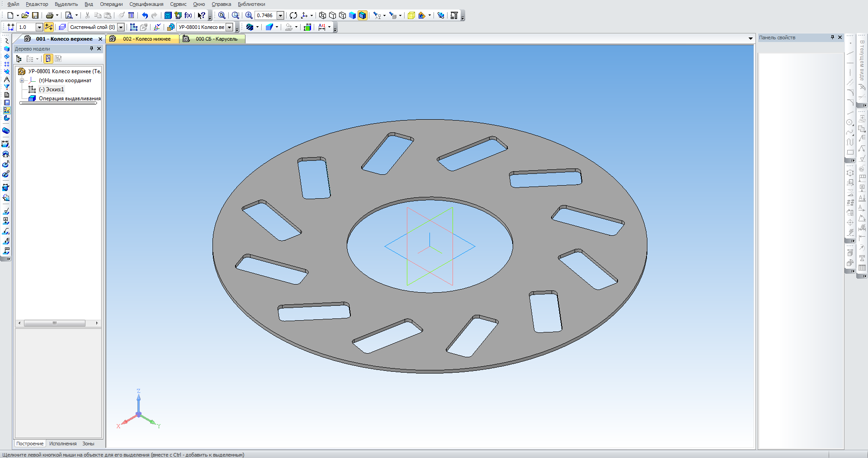This screenshot has width=868, height=458.
Task: Undo the last action
Action: point(145,15)
